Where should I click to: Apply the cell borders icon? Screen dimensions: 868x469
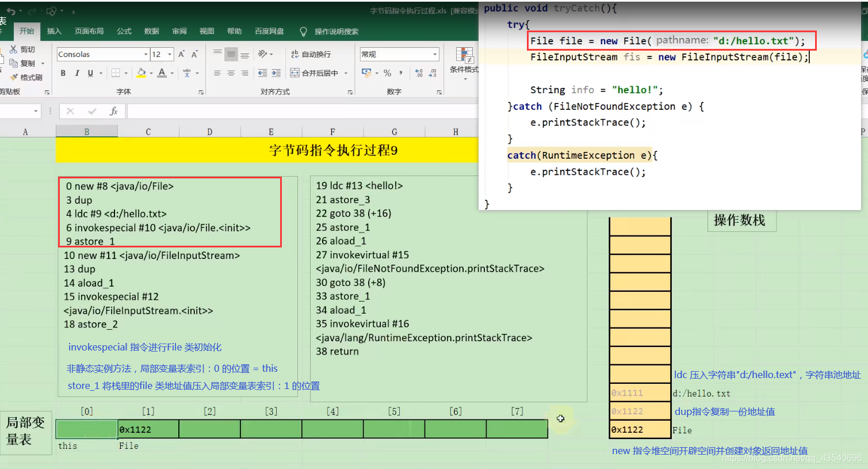(116, 73)
